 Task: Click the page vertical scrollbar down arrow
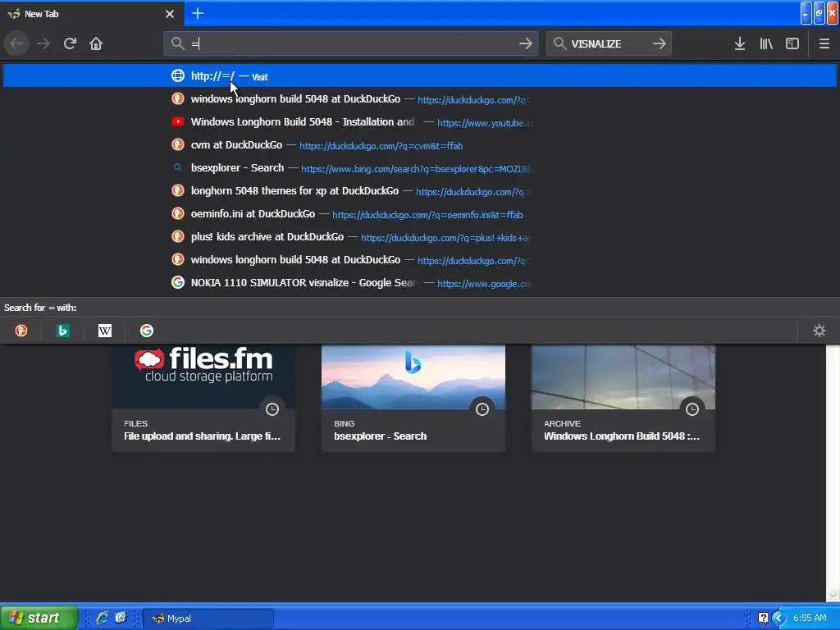point(833,596)
